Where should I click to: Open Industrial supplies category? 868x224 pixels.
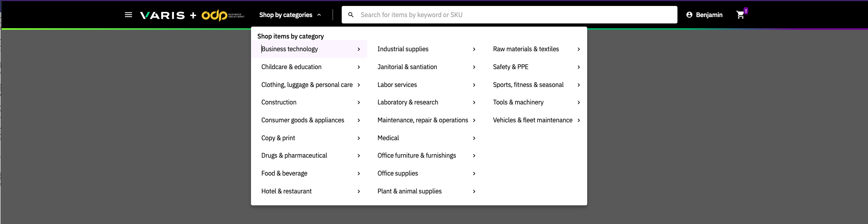[x=425, y=49]
